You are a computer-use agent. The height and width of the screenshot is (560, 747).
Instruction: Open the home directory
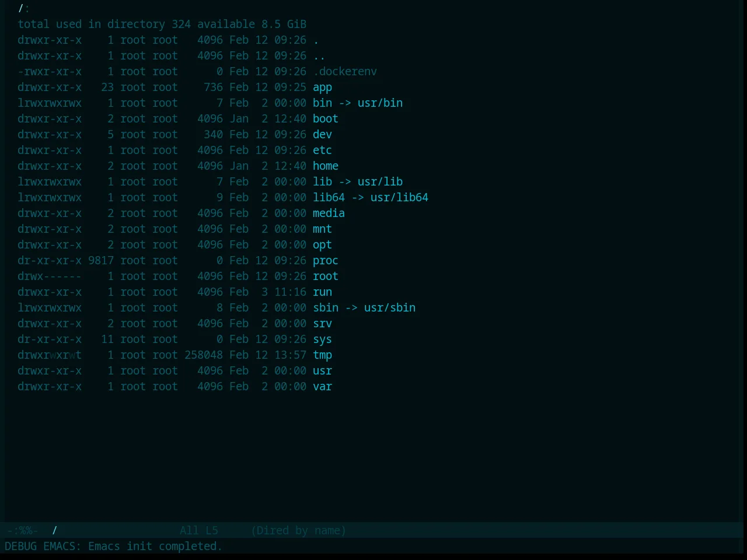pos(326,166)
